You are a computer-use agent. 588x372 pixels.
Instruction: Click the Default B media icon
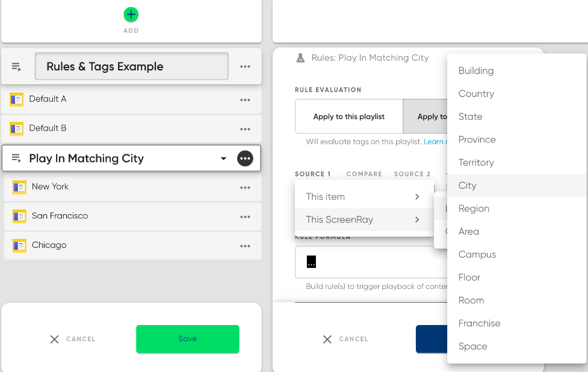coord(16,129)
